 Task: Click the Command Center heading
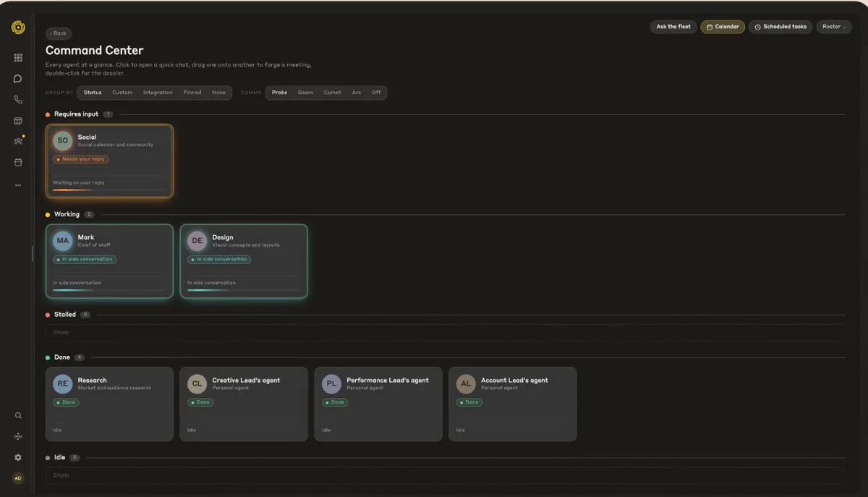coord(95,51)
